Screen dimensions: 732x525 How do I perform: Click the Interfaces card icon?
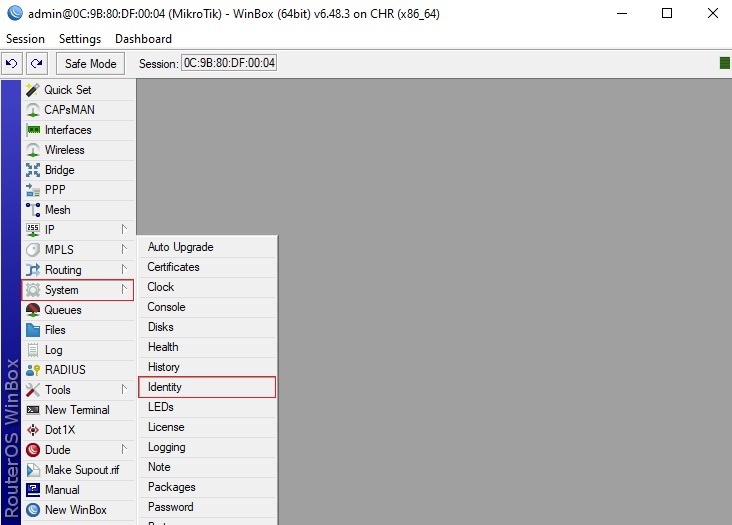pos(33,130)
